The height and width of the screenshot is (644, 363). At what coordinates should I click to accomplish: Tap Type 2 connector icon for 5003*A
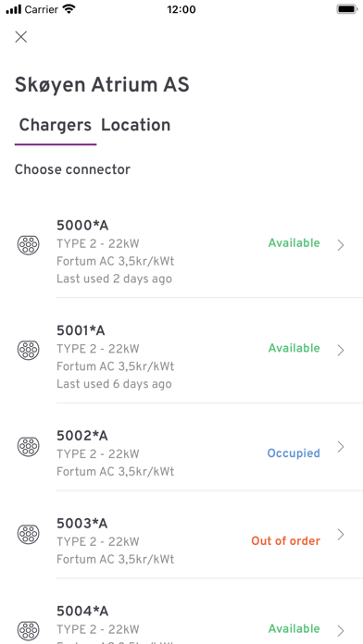[29, 534]
